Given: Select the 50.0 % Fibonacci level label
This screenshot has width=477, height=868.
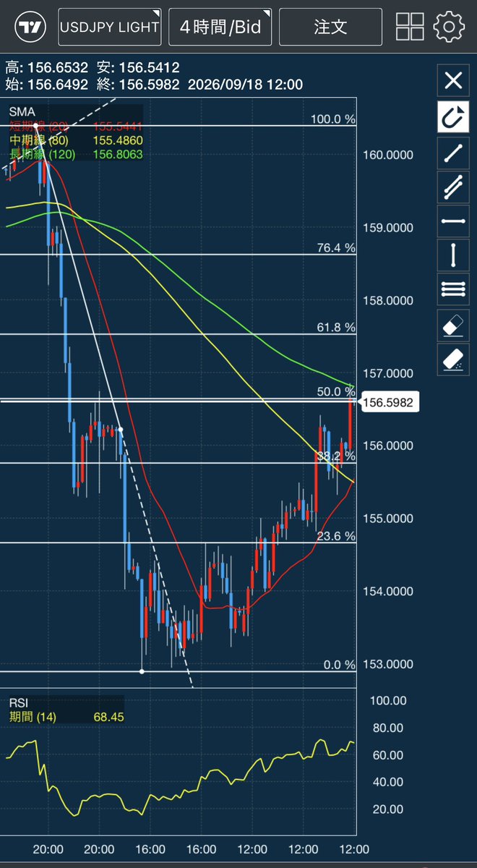Looking at the screenshot, I should pyautogui.click(x=336, y=391).
